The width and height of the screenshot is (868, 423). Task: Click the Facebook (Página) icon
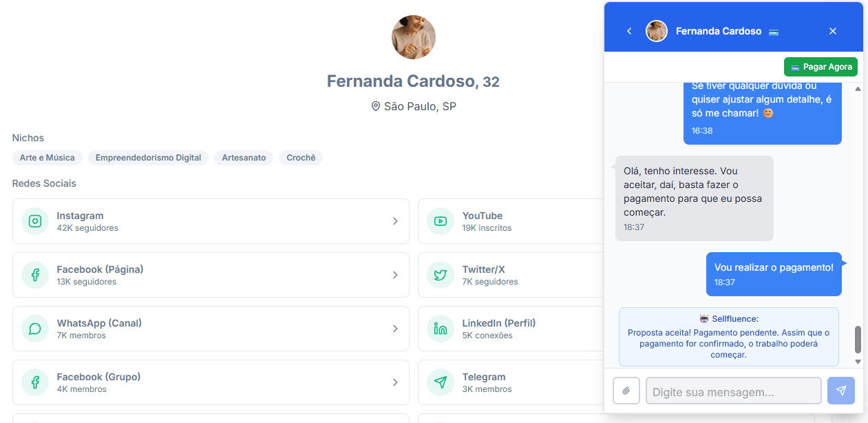click(x=35, y=275)
